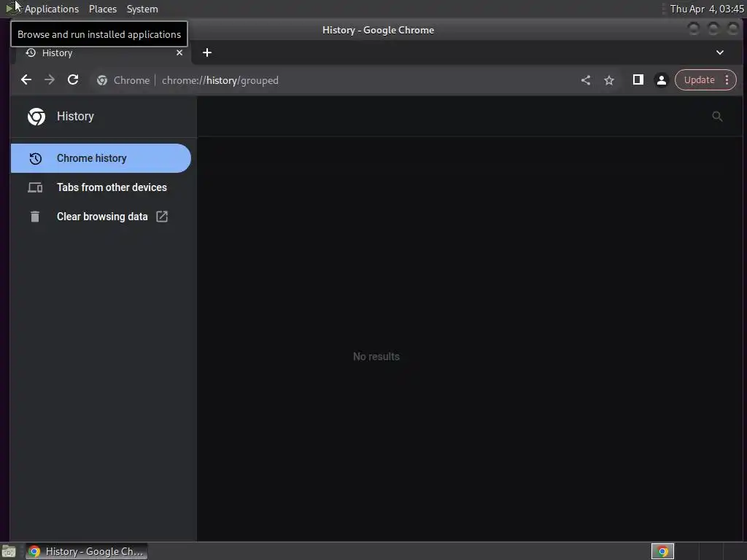Image resolution: width=747 pixels, height=560 pixels.
Task: Select History - Google Chrome taskbar entry
Action: [86, 551]
